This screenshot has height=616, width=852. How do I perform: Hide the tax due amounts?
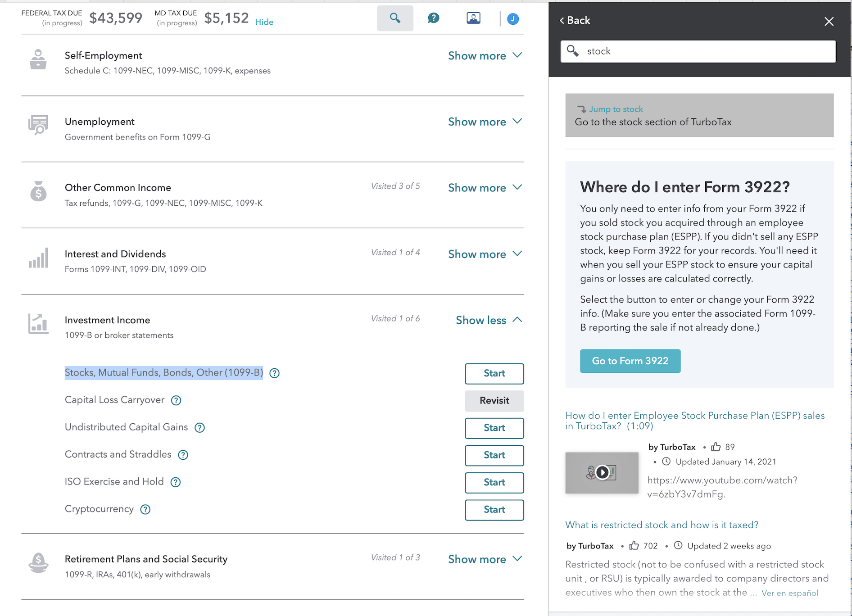(x=264, y=22)
